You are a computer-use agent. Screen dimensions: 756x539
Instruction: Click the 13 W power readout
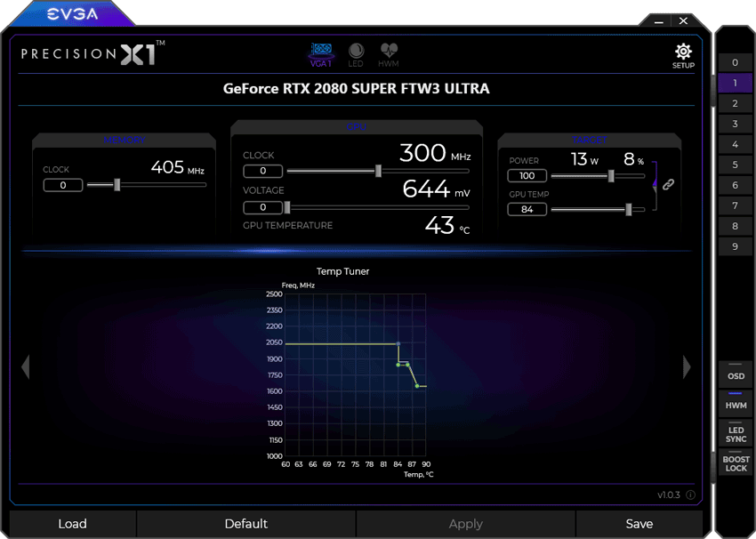click(584, 159)
